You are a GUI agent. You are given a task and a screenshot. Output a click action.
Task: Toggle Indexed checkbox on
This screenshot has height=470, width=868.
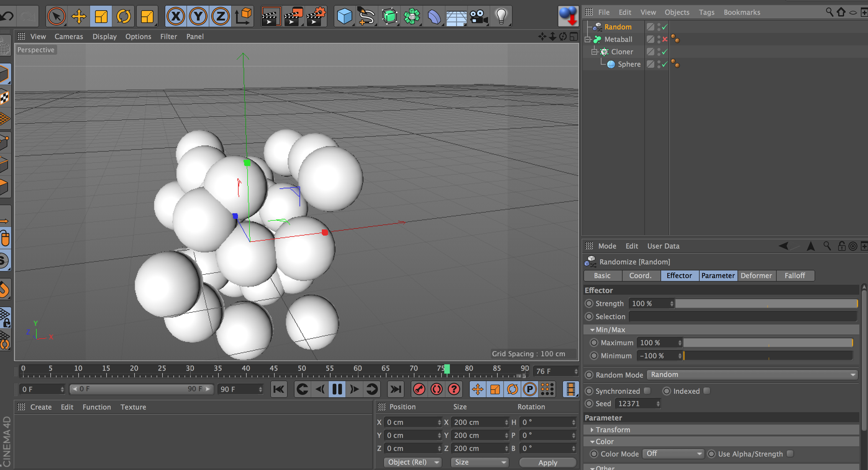pos(706,391)
